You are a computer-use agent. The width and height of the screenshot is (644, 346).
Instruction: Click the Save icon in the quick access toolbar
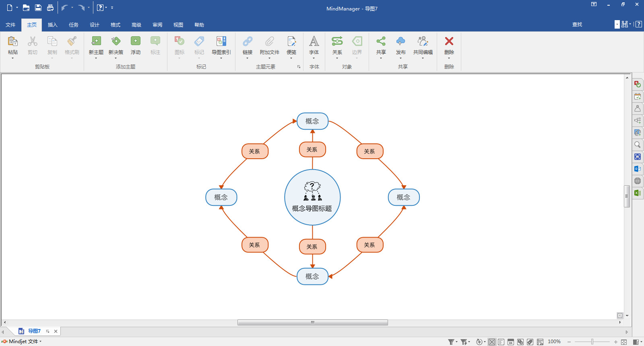coord(38,8)
